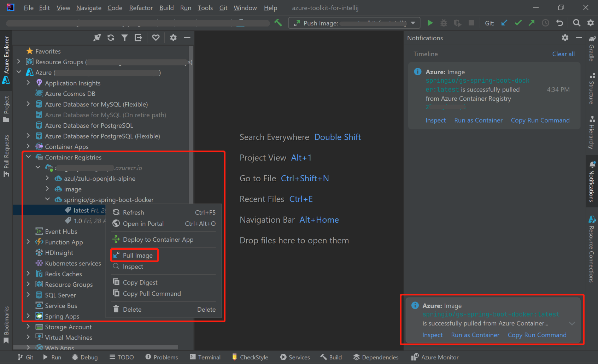
Task: Open the Resource Connections side tab
Action: pos(592,249)
